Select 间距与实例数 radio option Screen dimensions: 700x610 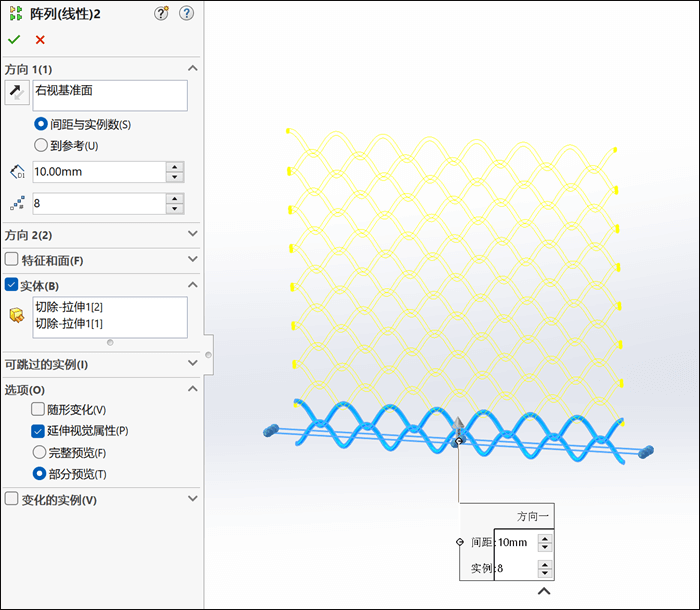point(41,124)
